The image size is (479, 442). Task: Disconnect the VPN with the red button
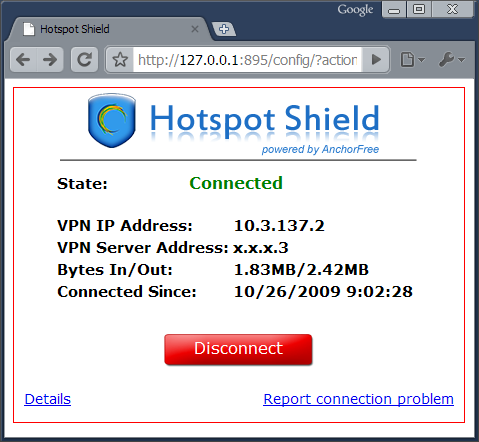pyautogui.click(x=238, y=349)
